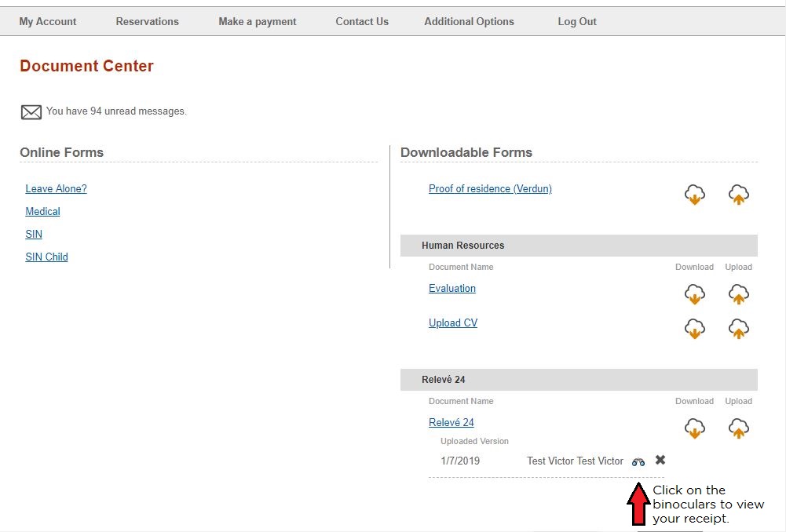Screen dimensions: 786x532
Task: Open the Proof of residence (Verdun) link
Action: [490, 189]
